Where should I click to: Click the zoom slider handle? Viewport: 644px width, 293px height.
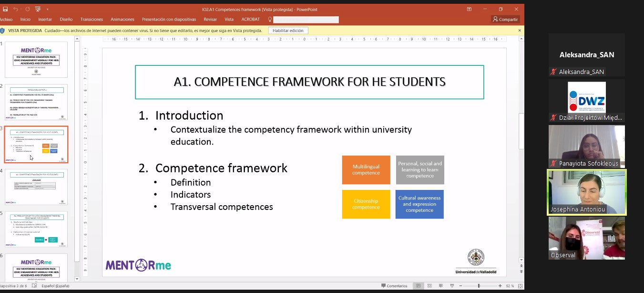pyautogui.click(x=479, y=286)
